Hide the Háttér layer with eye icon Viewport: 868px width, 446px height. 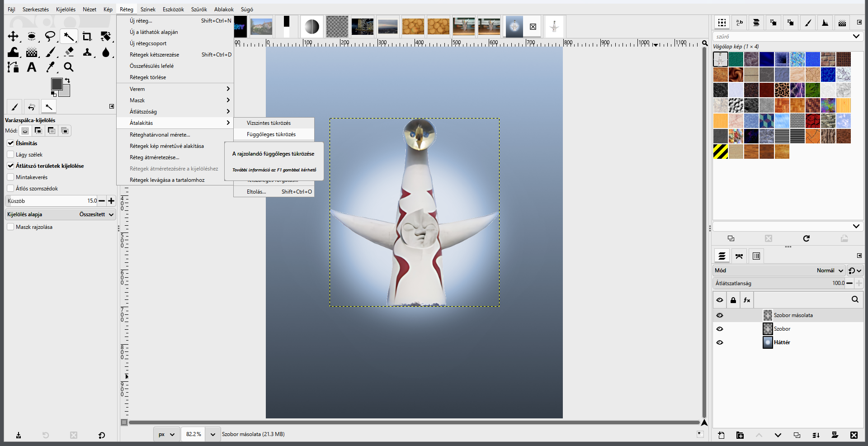(720, 342)
